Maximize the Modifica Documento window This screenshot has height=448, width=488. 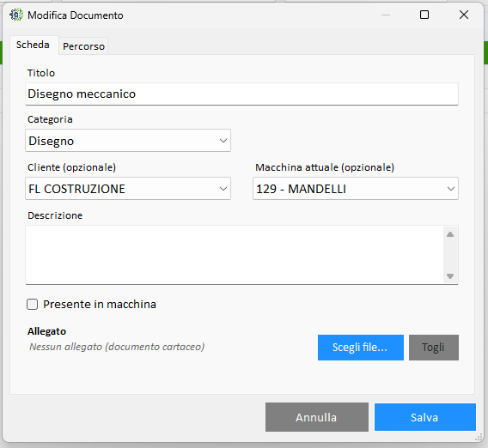click(424, 15)
